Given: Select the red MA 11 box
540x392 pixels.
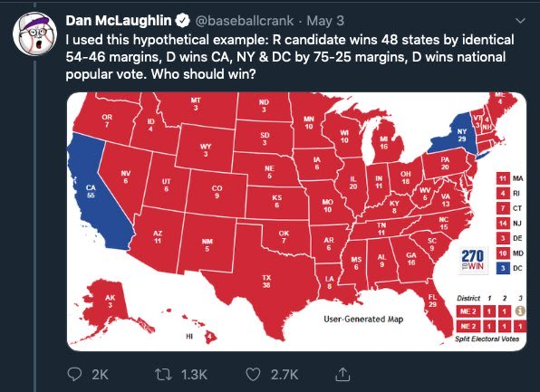Looking at the screenshot, I should (503, 178).
